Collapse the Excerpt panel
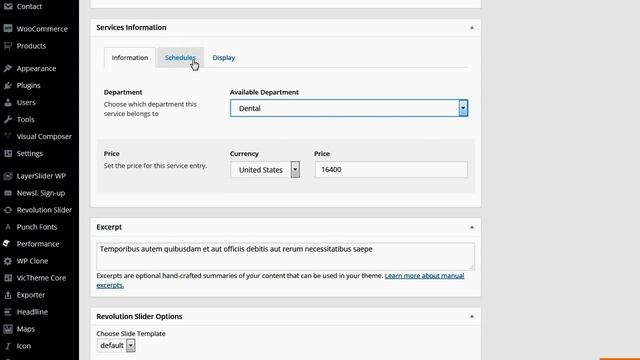Screen dimensions: 640x360 click(x=471, y=227)
